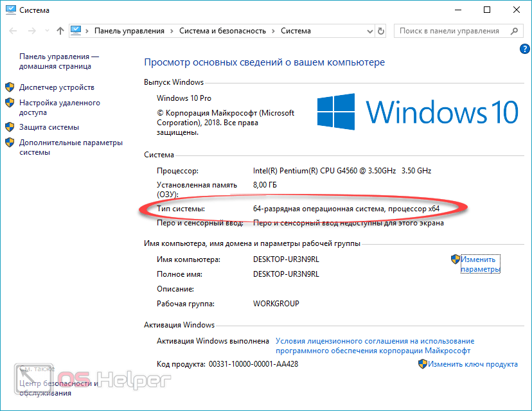
Task: Open 'Панель управления — домашняя страница' link
Action: pyautogui.click(x=59, y=62)
